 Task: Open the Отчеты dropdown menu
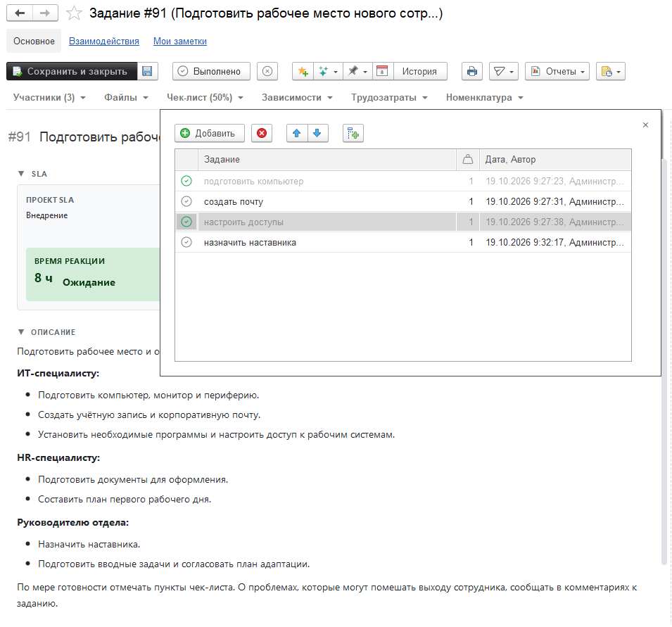click(557, 71)
